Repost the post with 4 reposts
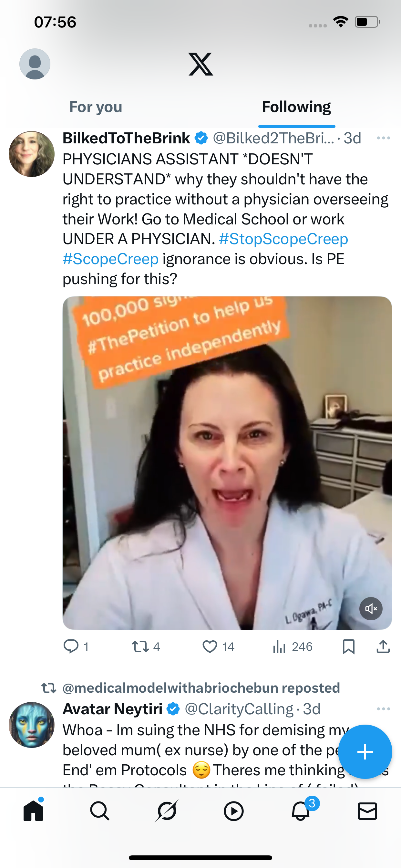401x868 pixels. 146,646
